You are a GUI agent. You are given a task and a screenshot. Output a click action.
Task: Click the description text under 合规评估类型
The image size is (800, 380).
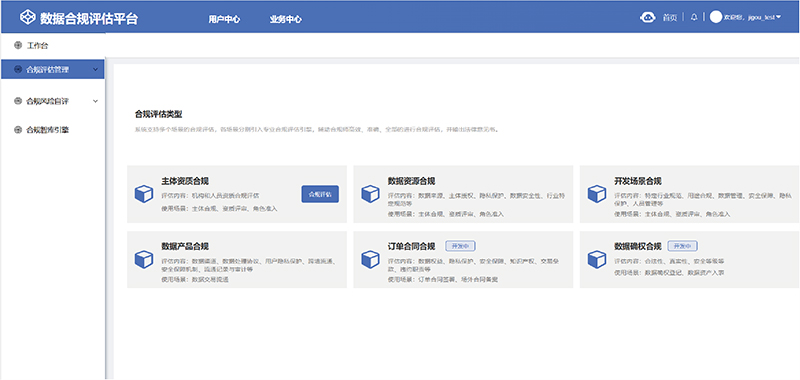coord(316,130)
